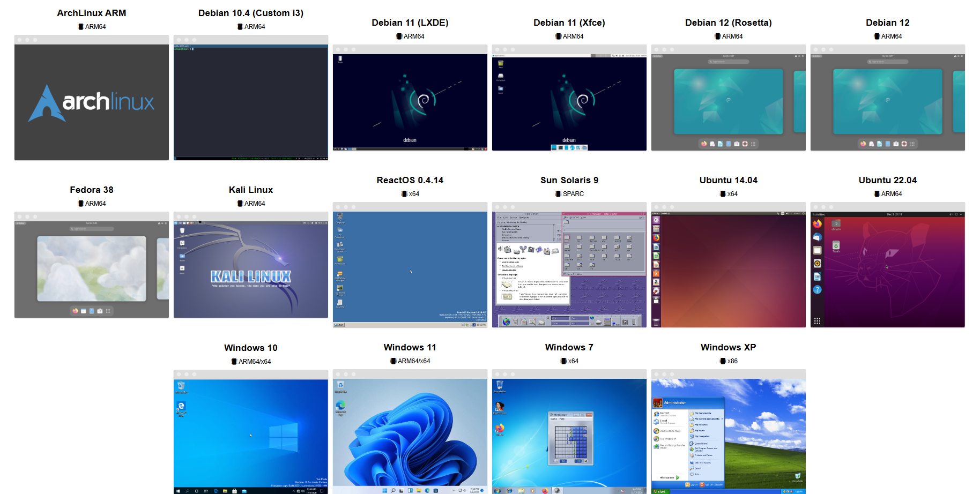This screenshot has width=980, height=494.
Task: Click the Ubuntu 22.04 title
Action: (x=888, y=180)
